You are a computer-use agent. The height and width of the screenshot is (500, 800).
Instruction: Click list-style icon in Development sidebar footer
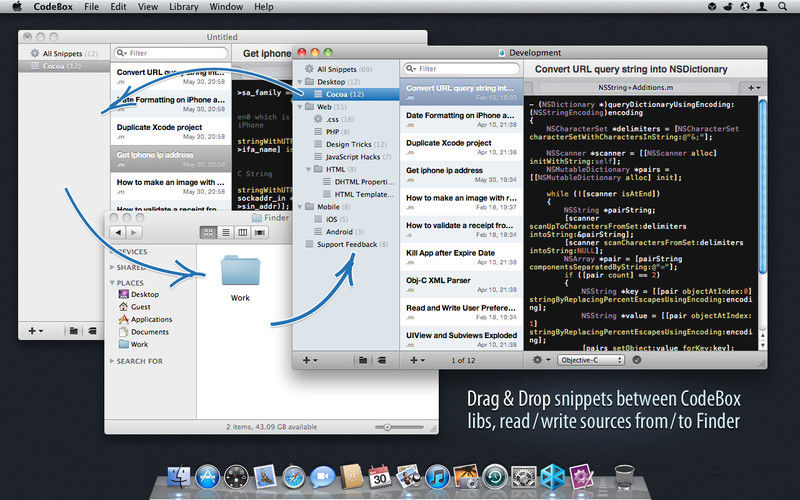pos(381,360)
